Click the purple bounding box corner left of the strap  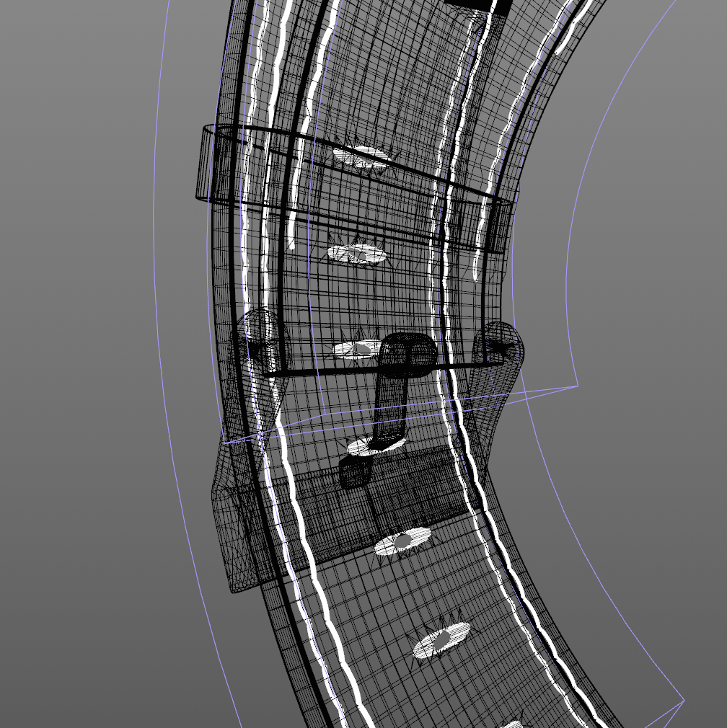pos(225,443)
